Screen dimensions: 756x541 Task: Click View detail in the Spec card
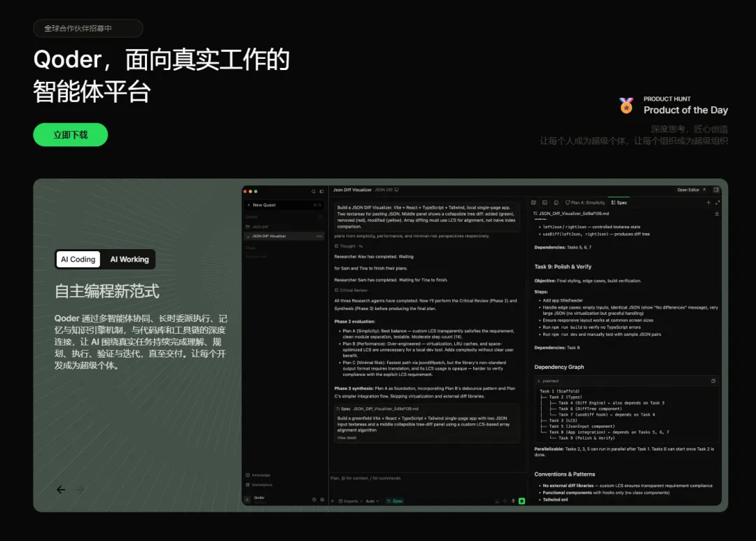[x=346, y=438]
